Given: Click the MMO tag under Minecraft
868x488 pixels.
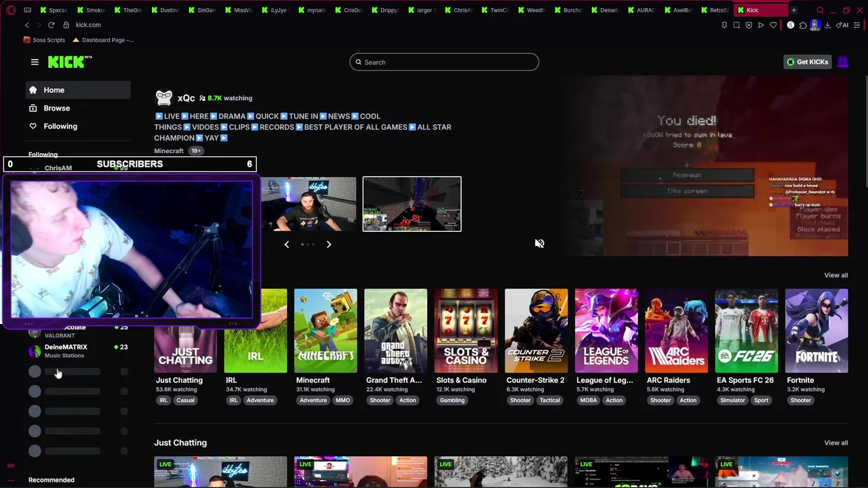Looking at the screenshot, I should [x=342, y=401].
